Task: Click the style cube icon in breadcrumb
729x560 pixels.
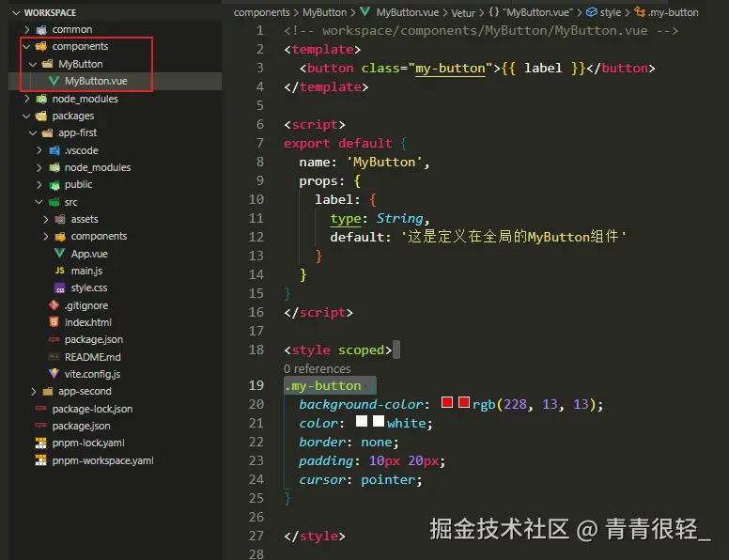Action: 592,12
